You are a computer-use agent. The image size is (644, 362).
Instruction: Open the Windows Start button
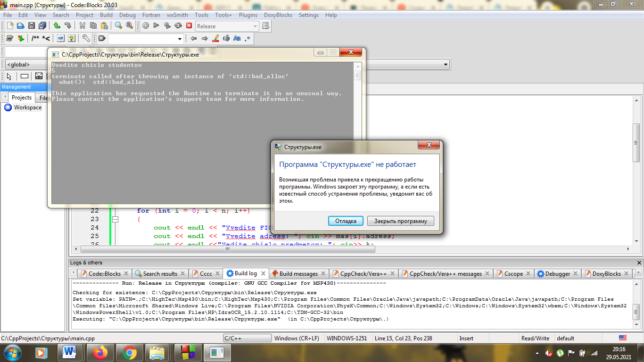pos(12,352)
